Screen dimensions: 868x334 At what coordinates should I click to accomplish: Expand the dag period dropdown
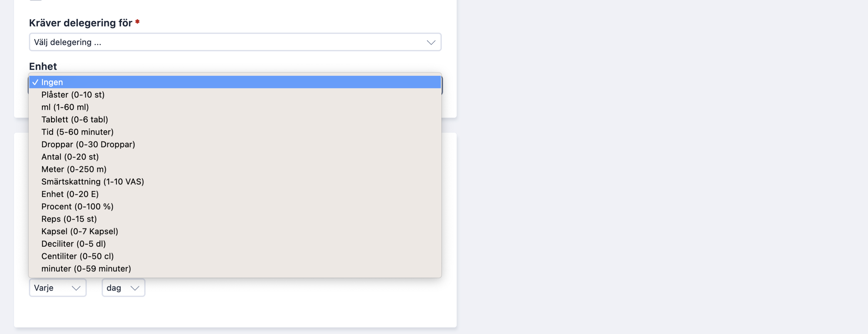(x=123, y=288)
